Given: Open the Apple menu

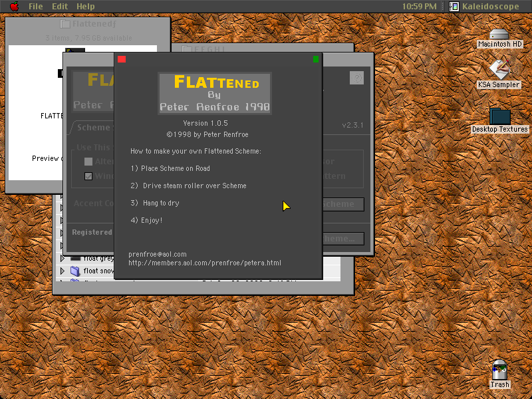Looking at the screenshot, I should (x=14, y=6).
